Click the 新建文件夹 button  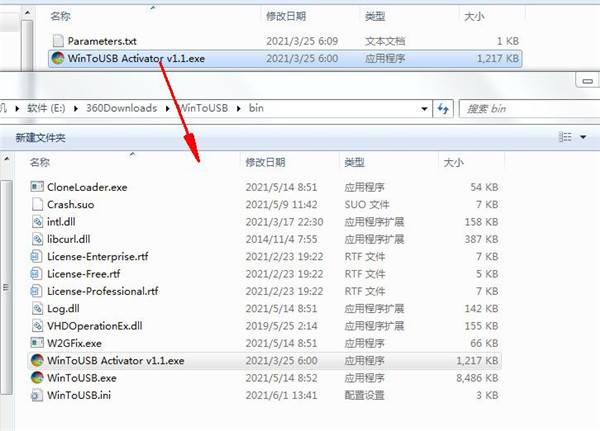(41, 137)
